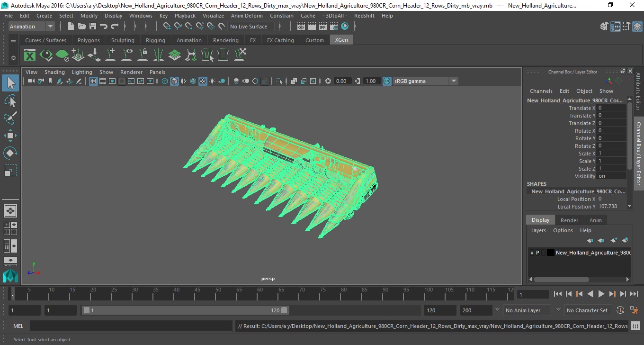Toggle viewport grid display
Screen dimensions: 644x345
pyautogui.click(x=93, y=81)
